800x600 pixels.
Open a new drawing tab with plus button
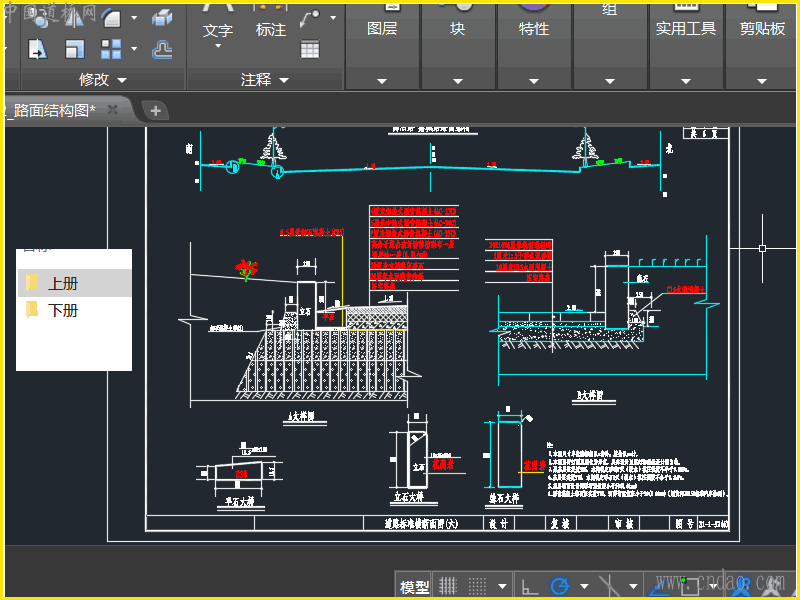[x=155, y=110]
